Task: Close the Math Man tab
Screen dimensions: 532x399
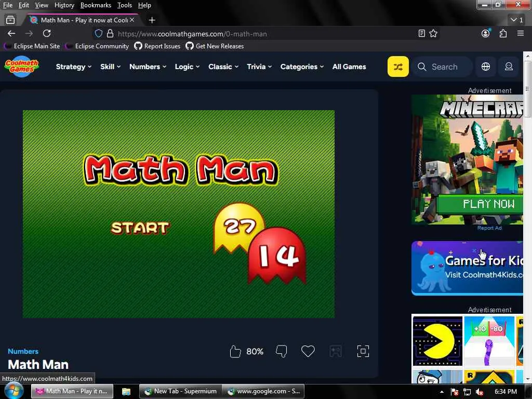Action: pyautogui.click(x=132, y=20)
